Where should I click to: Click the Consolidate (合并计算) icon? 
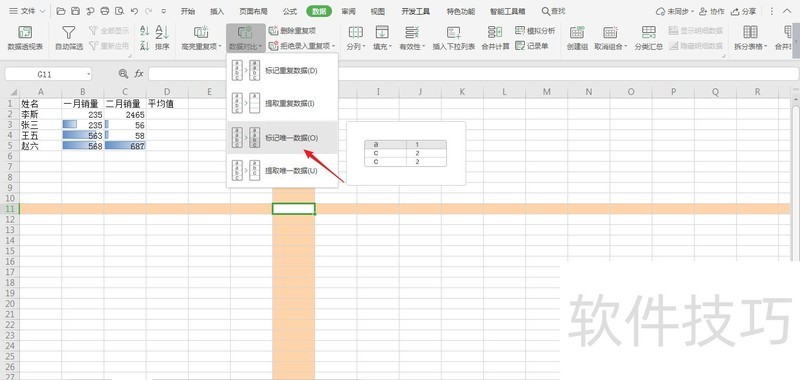[495, 33]
